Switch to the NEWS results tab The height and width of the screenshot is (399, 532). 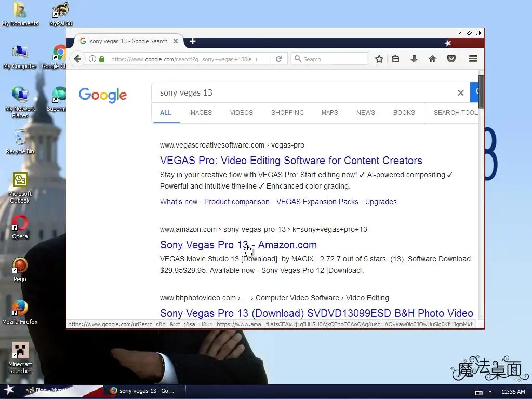pyautogui.click(x=365, y=113)
